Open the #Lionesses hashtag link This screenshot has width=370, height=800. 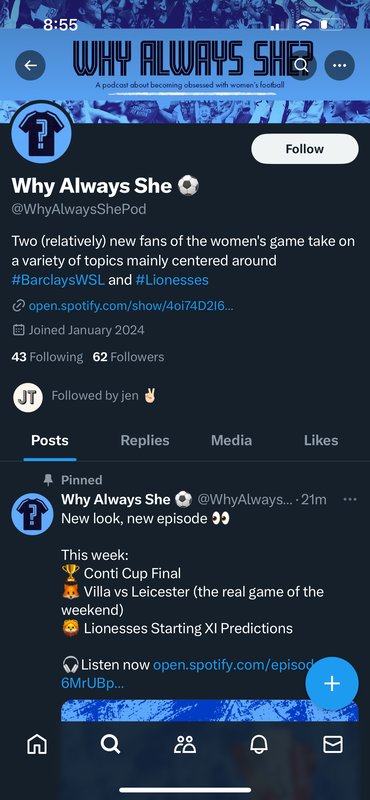pyautogui.click(x=172, y=280)
